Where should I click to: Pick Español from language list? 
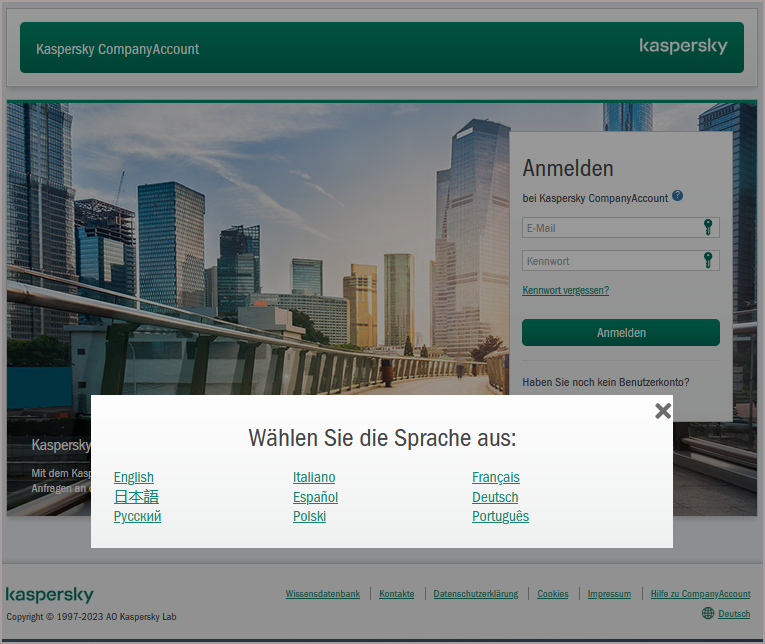(315, 497)
